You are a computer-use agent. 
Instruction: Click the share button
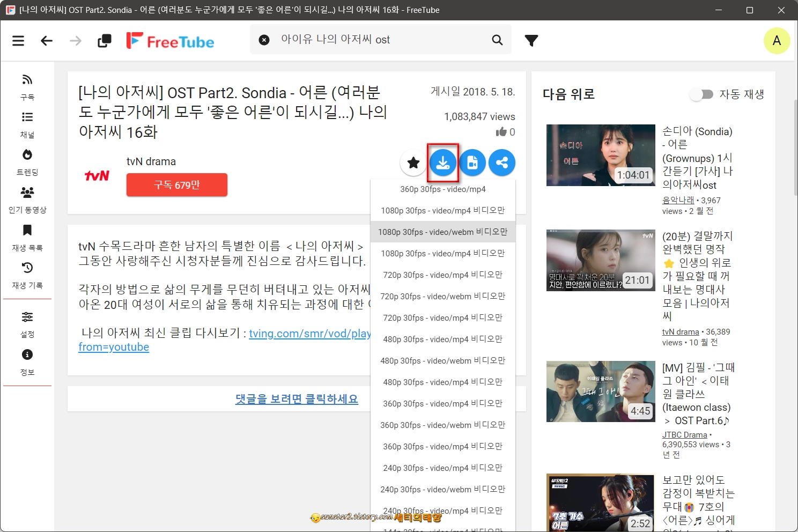click(x=502, y=162)
